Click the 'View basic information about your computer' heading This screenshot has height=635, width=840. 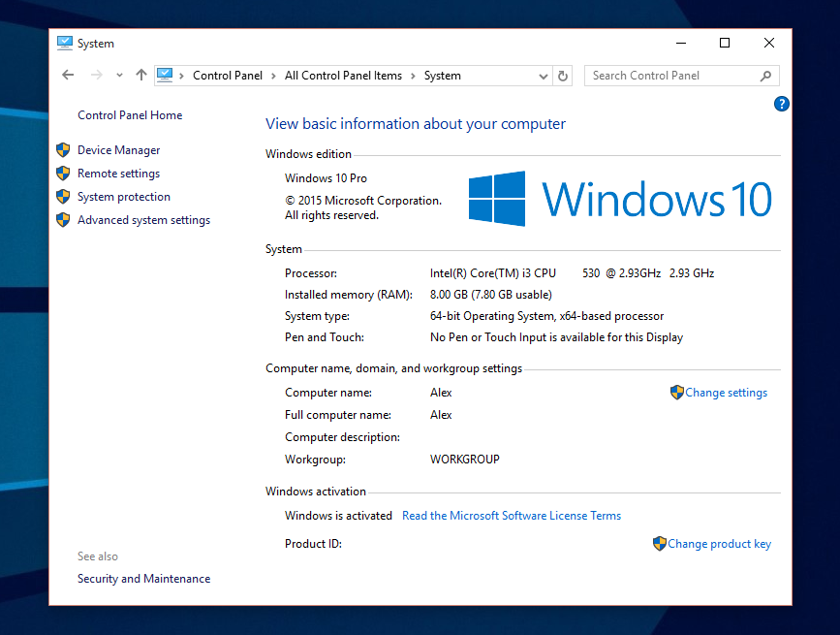pyautogui.click(x=416, y=124)
